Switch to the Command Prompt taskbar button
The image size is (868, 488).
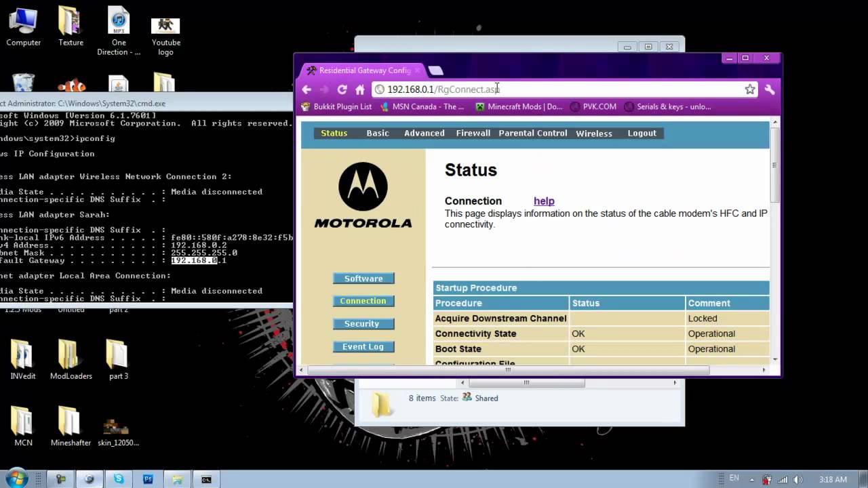pos(206,479)
